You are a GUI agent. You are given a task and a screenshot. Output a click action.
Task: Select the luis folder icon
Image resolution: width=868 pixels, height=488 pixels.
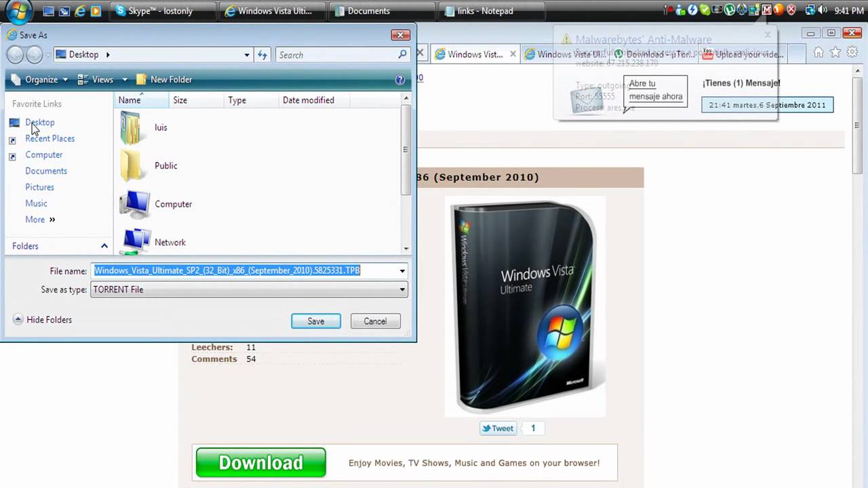point(130,127)
